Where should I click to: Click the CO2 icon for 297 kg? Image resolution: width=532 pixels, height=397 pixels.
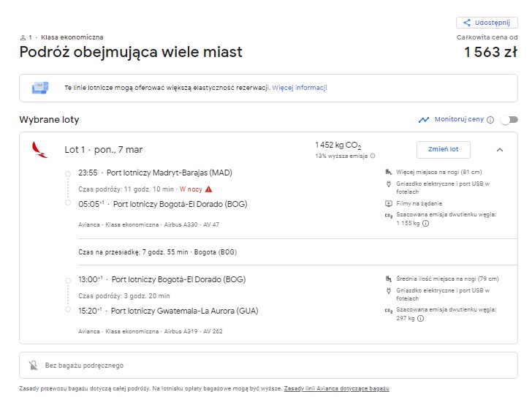pos(389,311)
